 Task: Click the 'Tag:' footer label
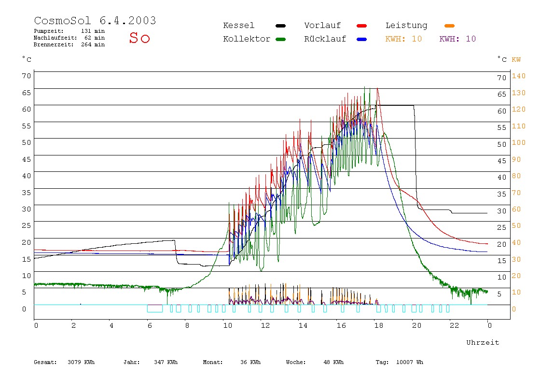pyautogui.click(x=382, y=362)
